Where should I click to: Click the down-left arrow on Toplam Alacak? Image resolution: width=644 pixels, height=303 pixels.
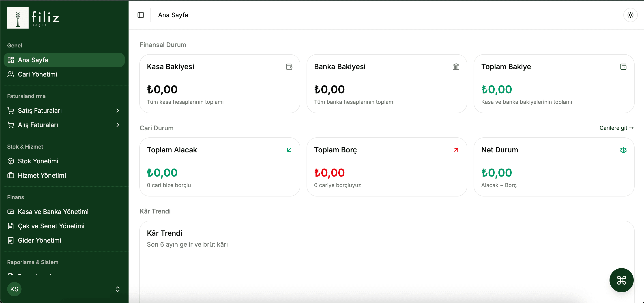point(289,150)
